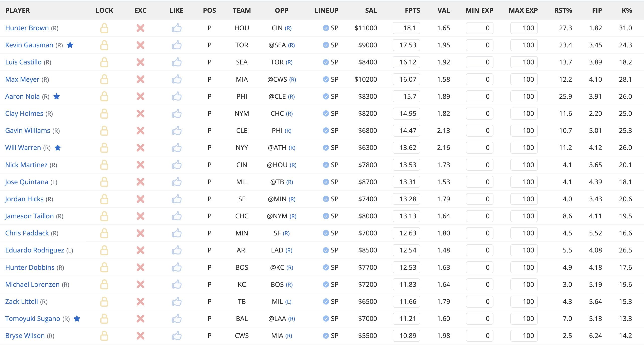Click the star beside Tomoyuki Sugano

(x=77, y=319)
